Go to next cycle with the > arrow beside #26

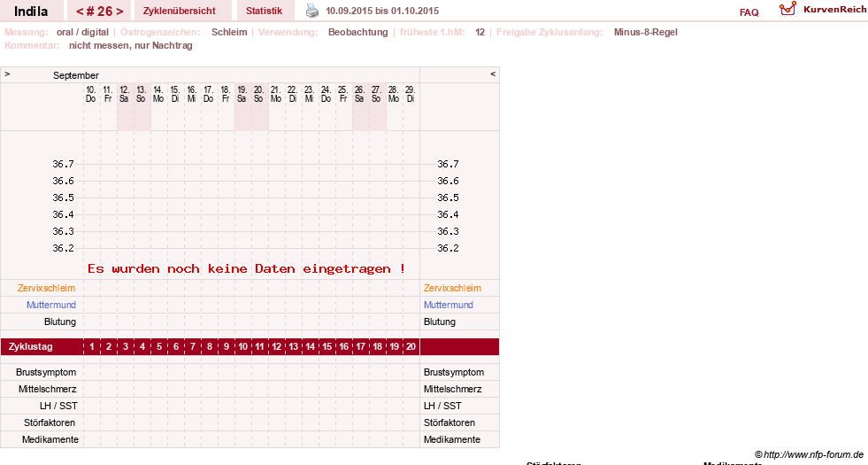coord(119,12)
